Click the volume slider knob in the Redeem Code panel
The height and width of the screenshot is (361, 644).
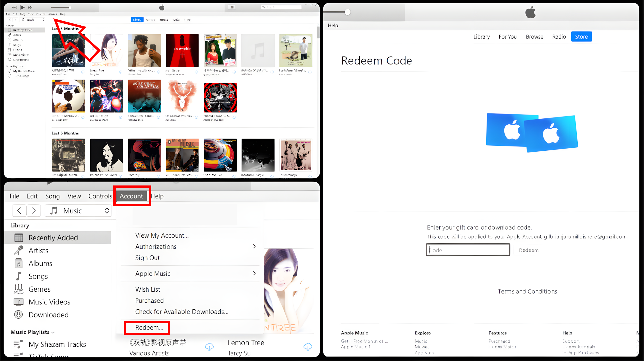tap(348, 12)
